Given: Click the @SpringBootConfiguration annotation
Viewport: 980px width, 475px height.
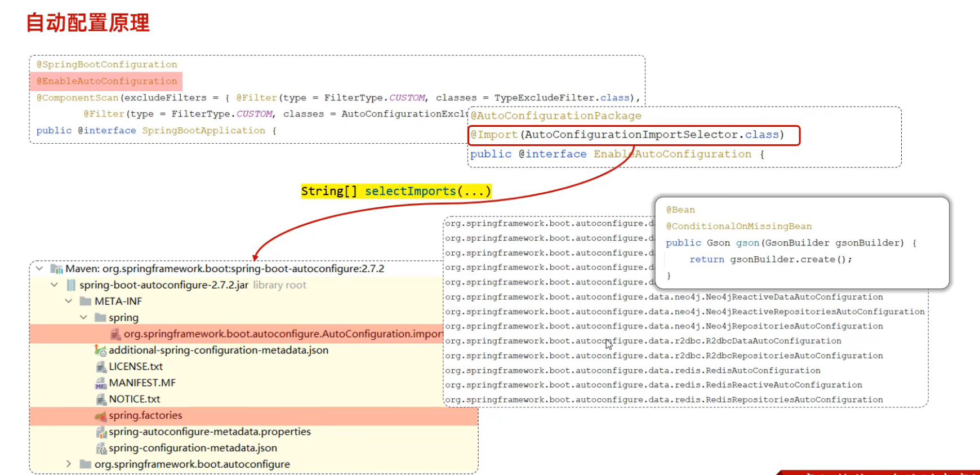Looking at the screenshot, I should 107,65.
